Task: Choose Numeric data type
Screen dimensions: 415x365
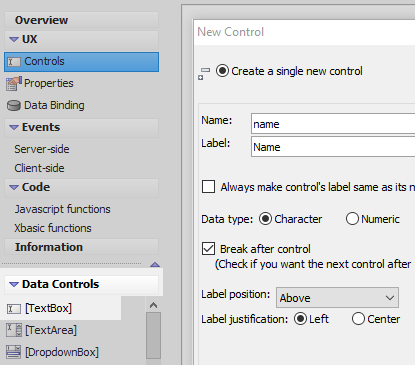Action: click(352, 219)
